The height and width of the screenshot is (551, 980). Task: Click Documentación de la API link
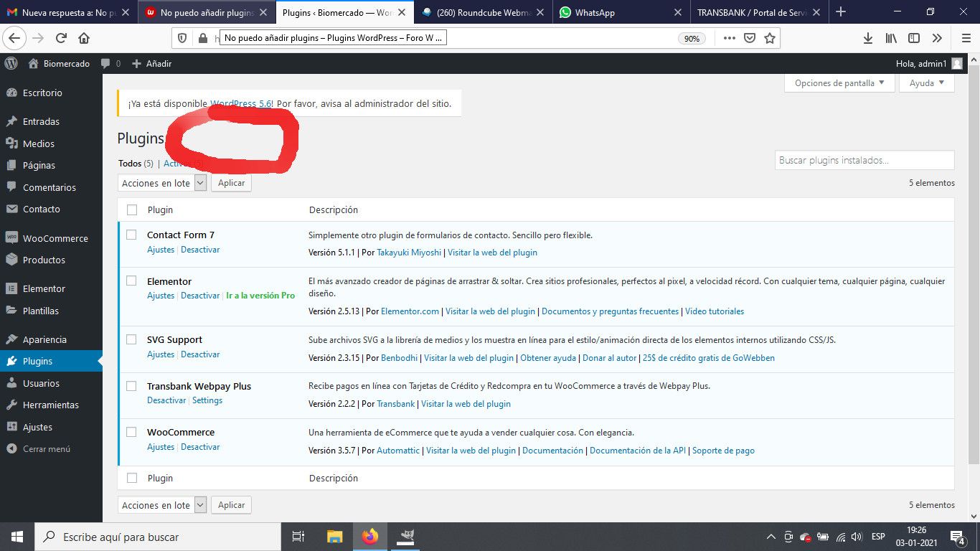(x=638, y=451)
